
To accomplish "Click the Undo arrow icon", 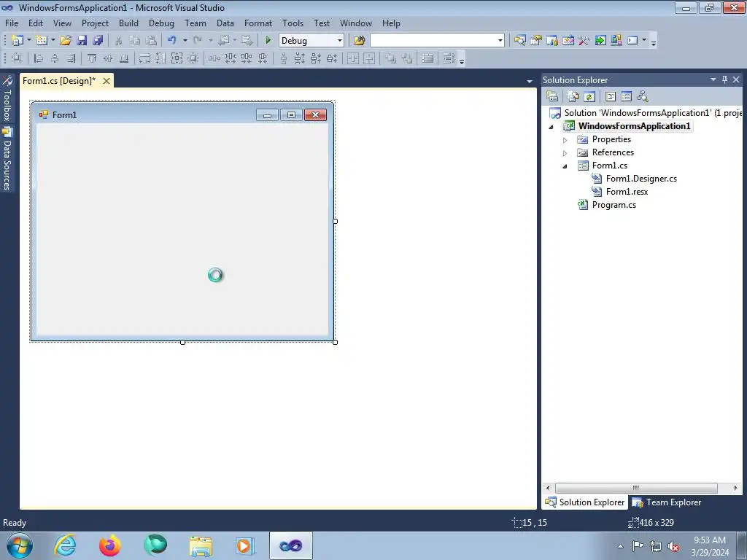I will tap(172, 41).
